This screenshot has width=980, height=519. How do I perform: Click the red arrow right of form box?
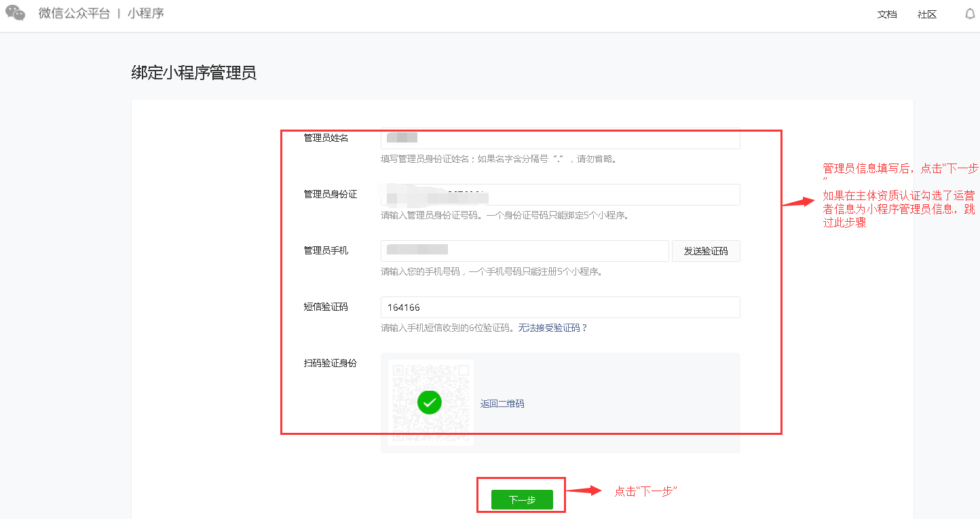(x=798, y=202)
